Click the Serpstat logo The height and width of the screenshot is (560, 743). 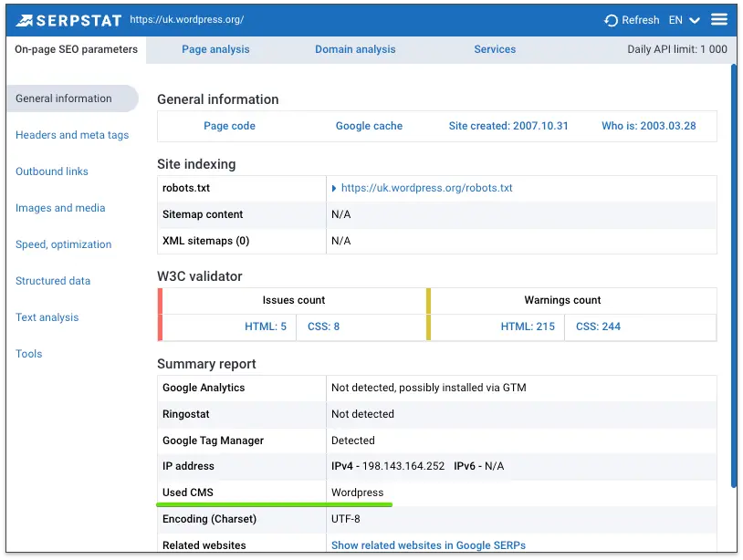pyautogui.click(x=68, y=20)
